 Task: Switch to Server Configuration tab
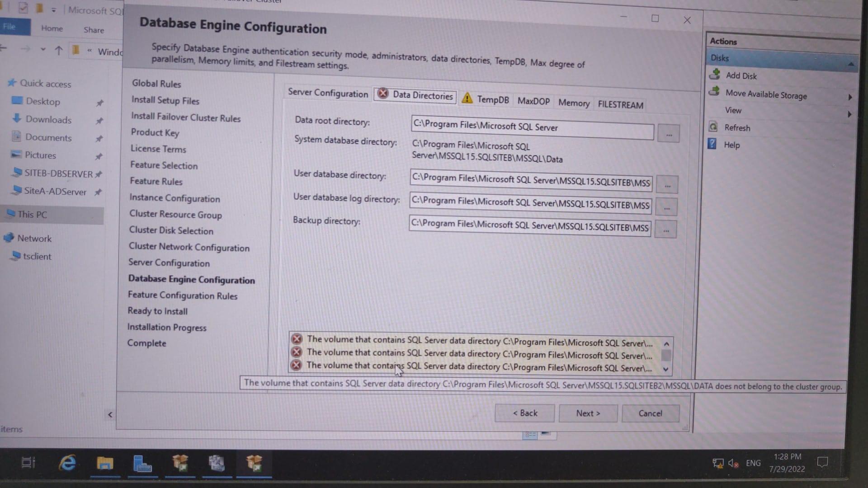coord(328,93)
